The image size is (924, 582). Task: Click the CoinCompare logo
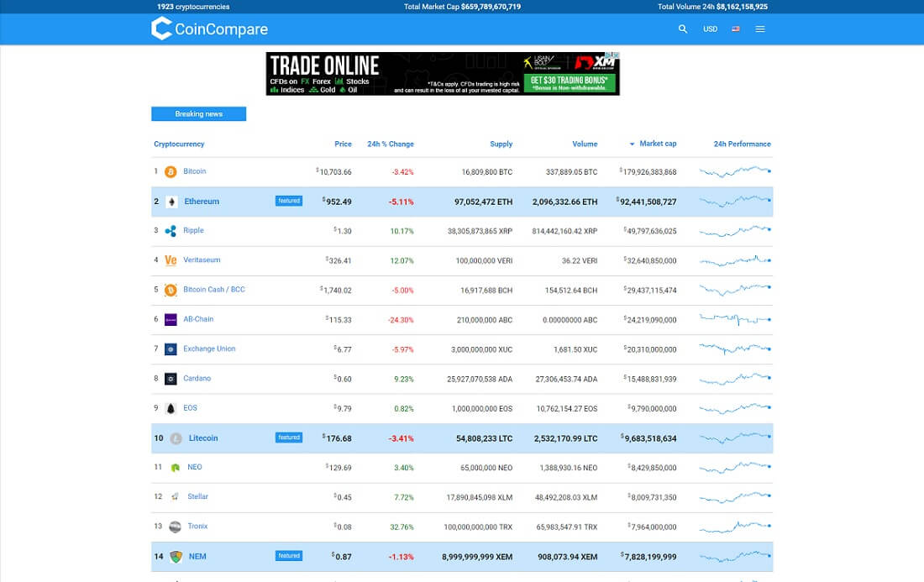tap(209, 29)
